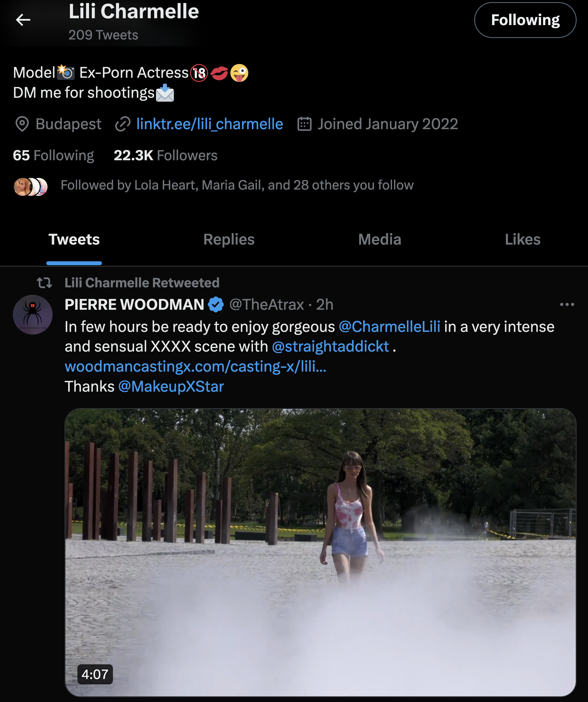Open the Followed by Lola Heart text

(x=237, y=185)
